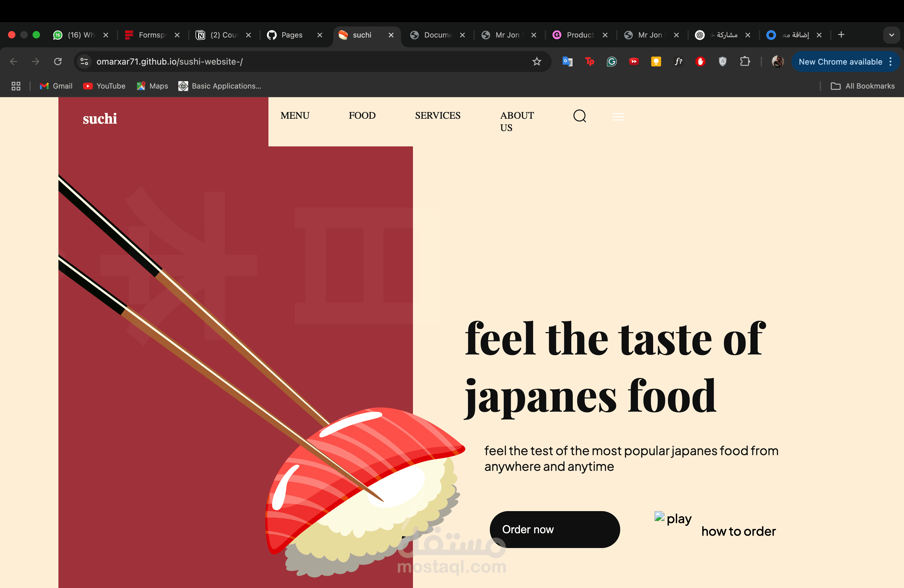Screen dimensions: 904x588
Task: Open the search magnifier on the suchi site
Action: point(579,116)
